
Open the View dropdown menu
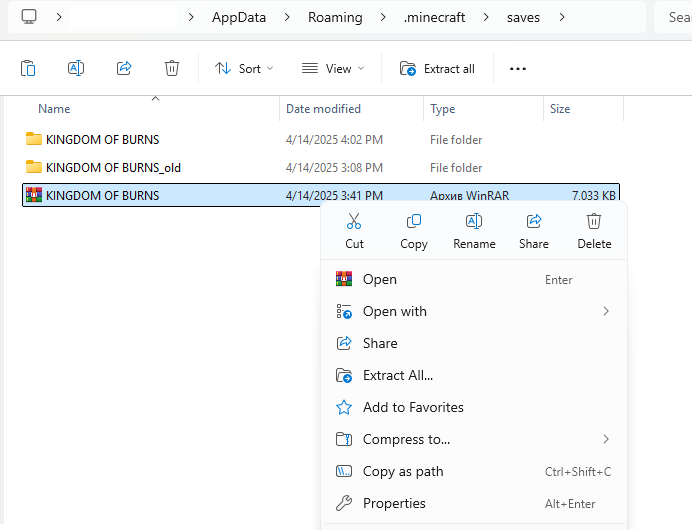pos(333,68)
